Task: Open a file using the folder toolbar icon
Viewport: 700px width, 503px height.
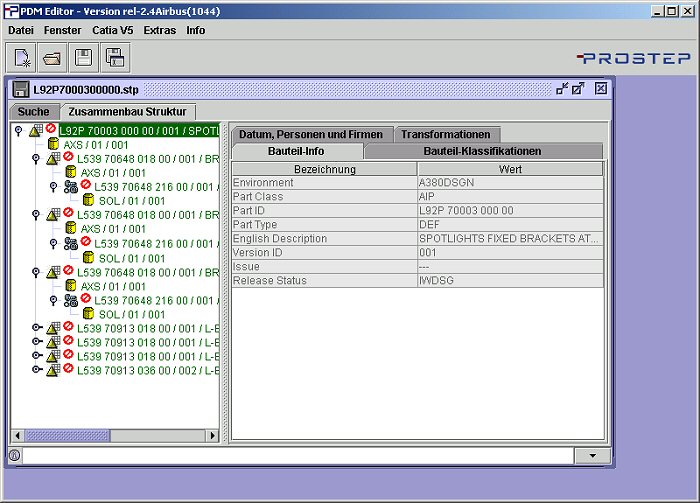Action: [x=53, y=58]
